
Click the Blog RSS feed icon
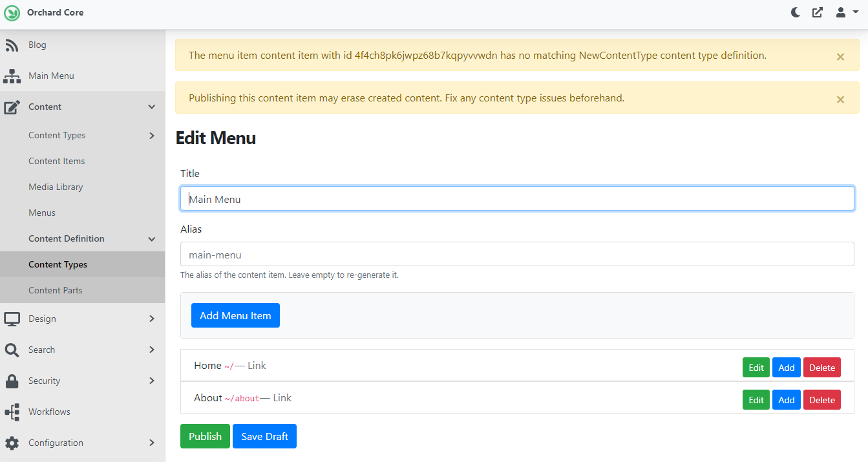tap(12, 45)
